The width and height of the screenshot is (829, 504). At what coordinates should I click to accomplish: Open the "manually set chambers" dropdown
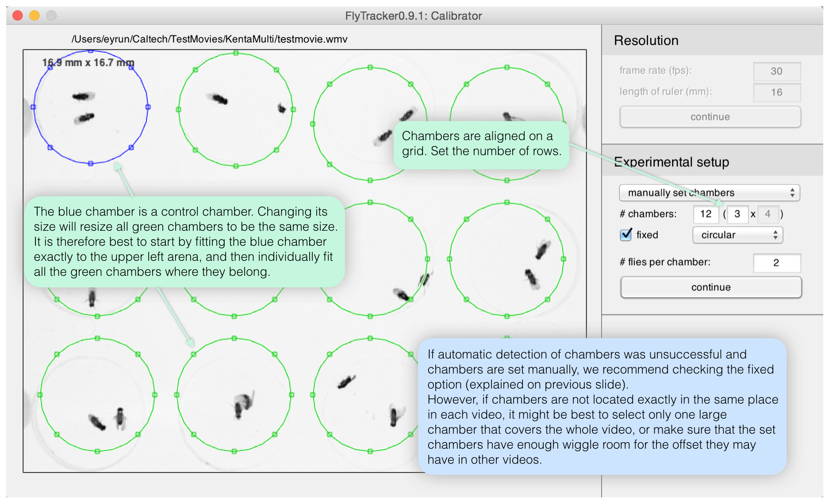(709, 193)
